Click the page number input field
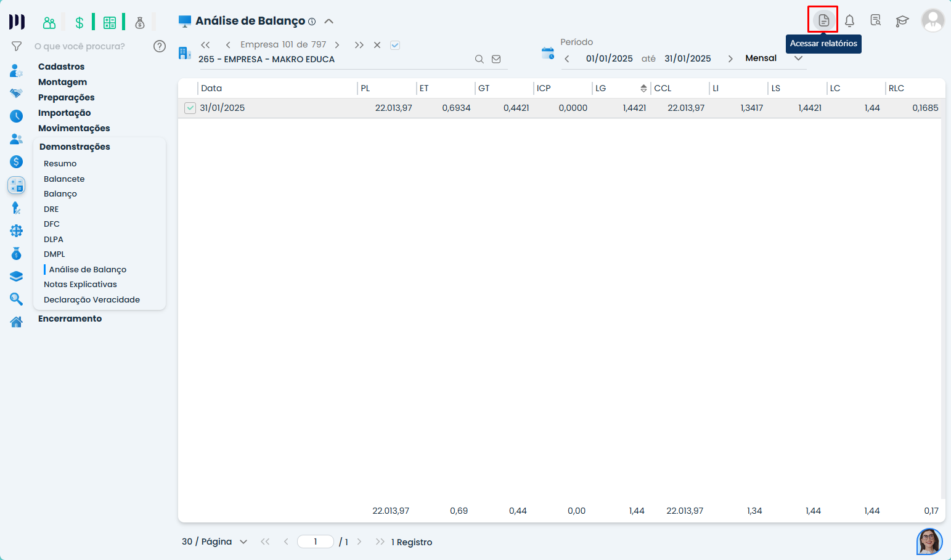 tap(315, 542)
